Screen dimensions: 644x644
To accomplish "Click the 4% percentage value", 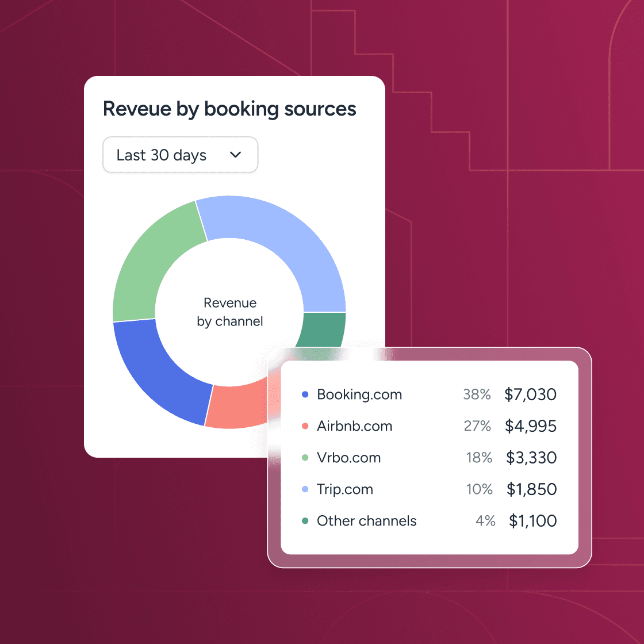I will coord(485,521).
